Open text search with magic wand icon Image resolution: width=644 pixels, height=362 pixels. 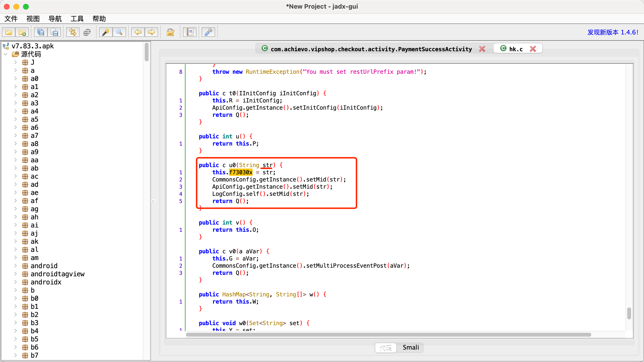(106, 32)
